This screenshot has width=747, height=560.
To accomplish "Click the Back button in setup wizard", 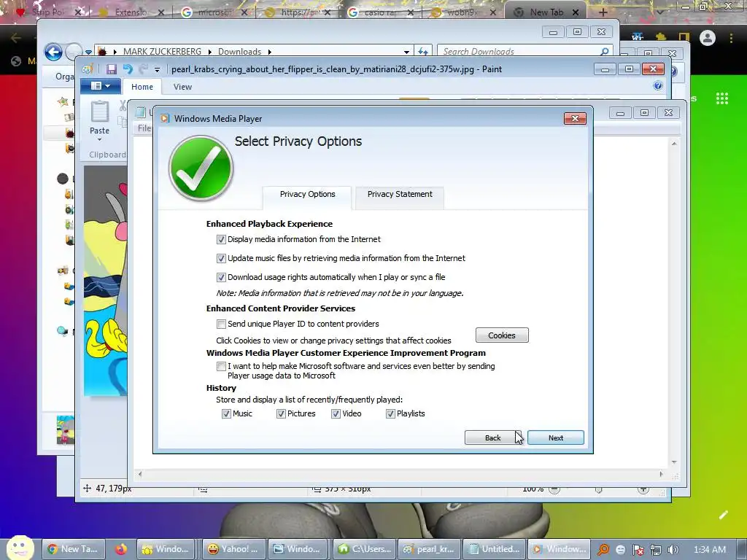I will pos(492,437).
